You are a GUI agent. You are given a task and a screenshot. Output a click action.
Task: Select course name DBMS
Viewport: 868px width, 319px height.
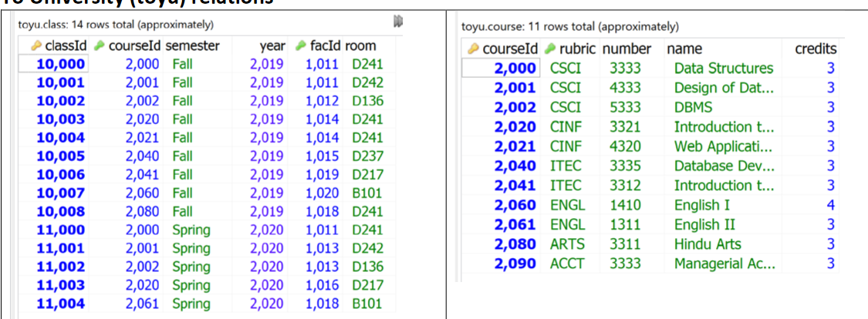pyautogui.click(x=693, y=107)
